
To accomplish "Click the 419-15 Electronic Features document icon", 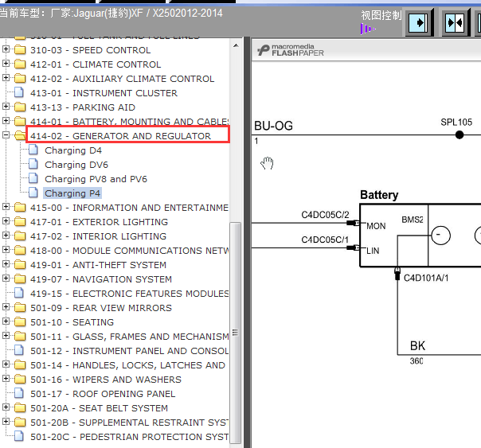I will point(19,294).
